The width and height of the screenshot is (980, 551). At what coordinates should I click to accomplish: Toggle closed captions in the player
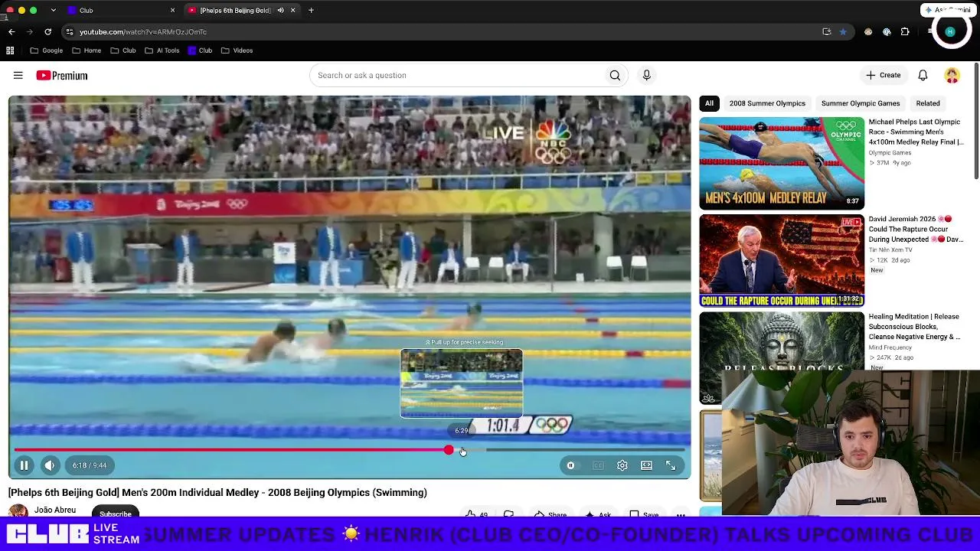pyautogui.click(x=598, y=465)
